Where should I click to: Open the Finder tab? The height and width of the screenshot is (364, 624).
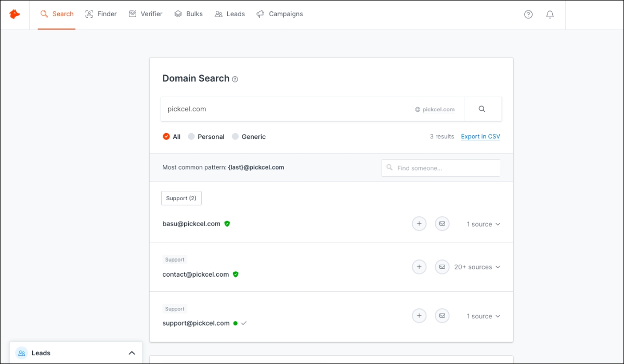coord(101,14)
